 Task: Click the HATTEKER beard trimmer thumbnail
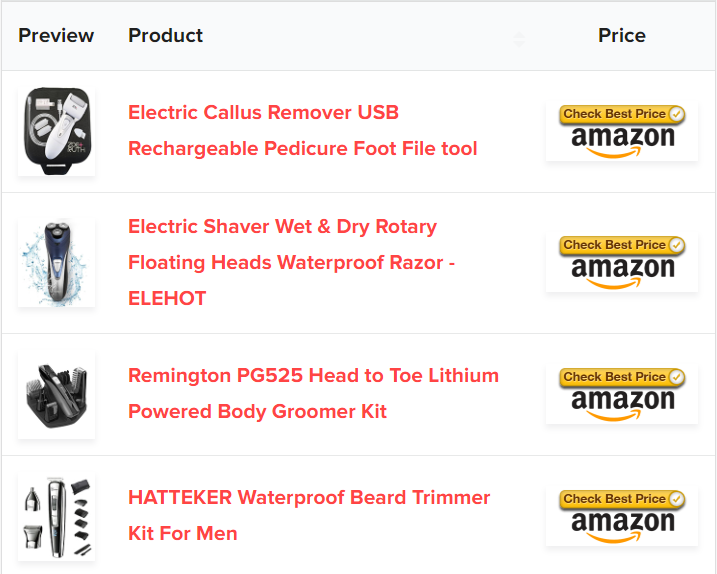click(x=57, y=516)
